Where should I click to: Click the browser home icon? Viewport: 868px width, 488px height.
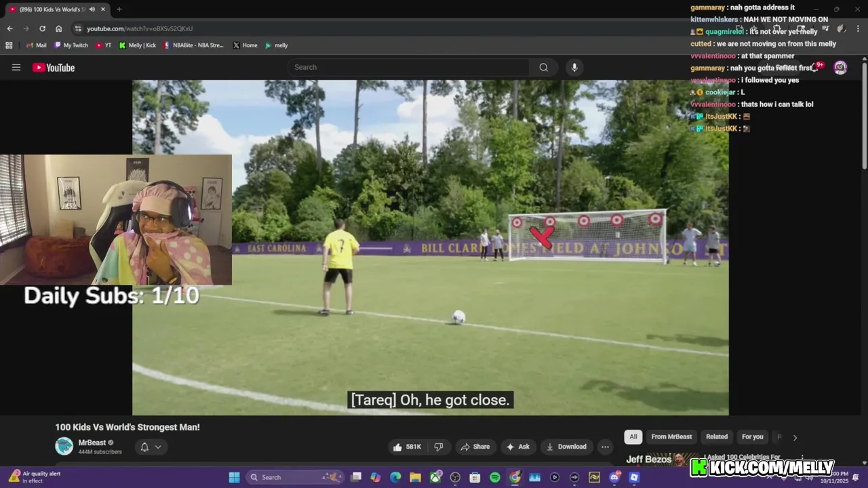point(58,28)
